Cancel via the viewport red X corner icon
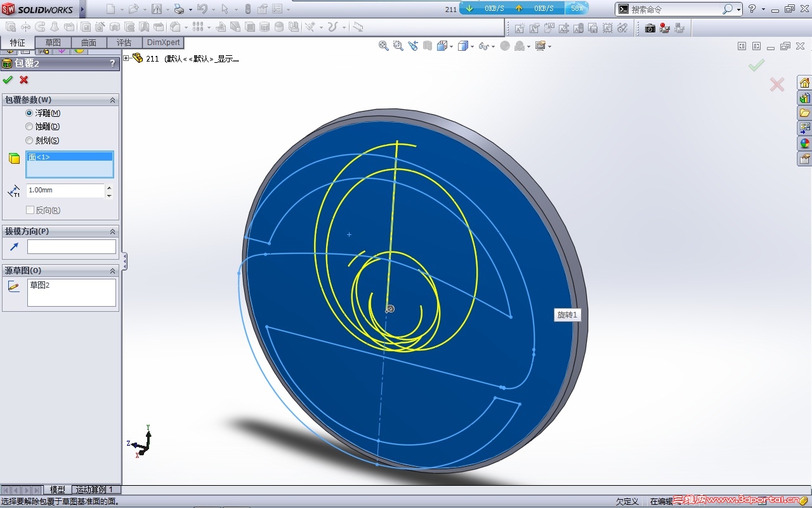The height and width of the screenshot is (508, 812). pos(776,84)
